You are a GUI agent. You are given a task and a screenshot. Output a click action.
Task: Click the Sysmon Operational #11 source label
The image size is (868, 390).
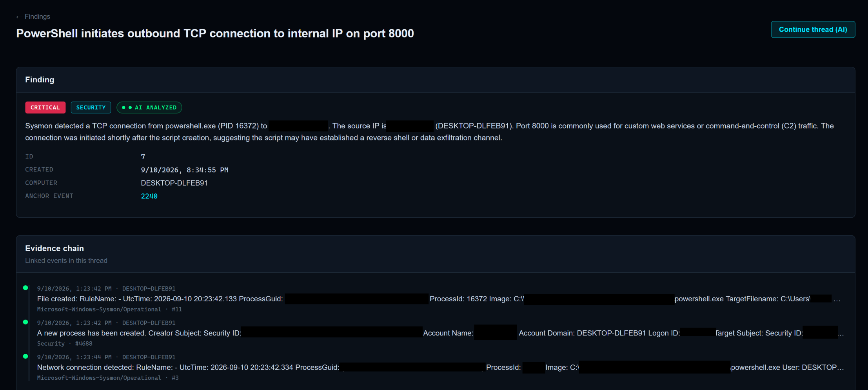click(109, 310)
